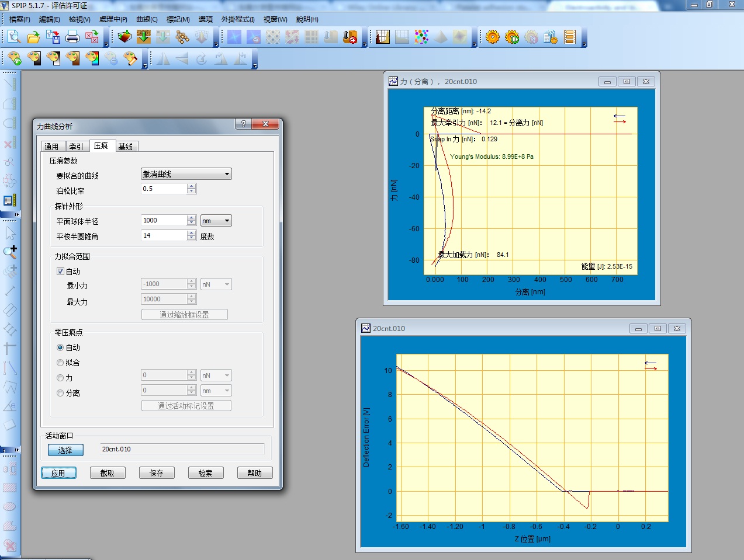The width and height of the screenshot is (744, 560).
Task: Select the 力 radio button
Action: 60,378
